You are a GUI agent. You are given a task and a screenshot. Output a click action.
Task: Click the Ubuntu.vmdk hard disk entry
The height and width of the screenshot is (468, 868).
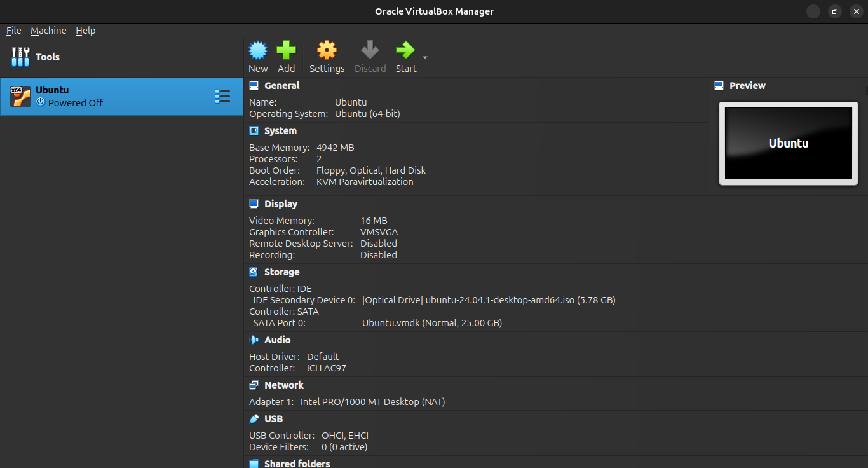[x=432, y=323]
